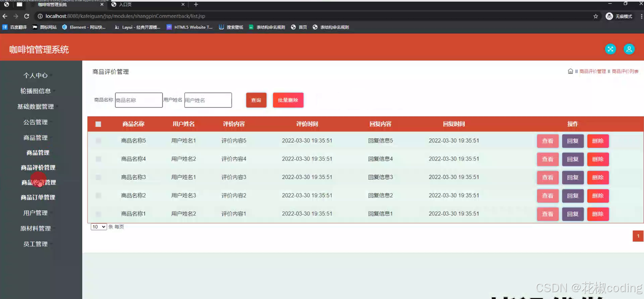644x299 pixels.
Task: Tick the checkbox for 商品名称5 row
Action: [x=98, y=141]
